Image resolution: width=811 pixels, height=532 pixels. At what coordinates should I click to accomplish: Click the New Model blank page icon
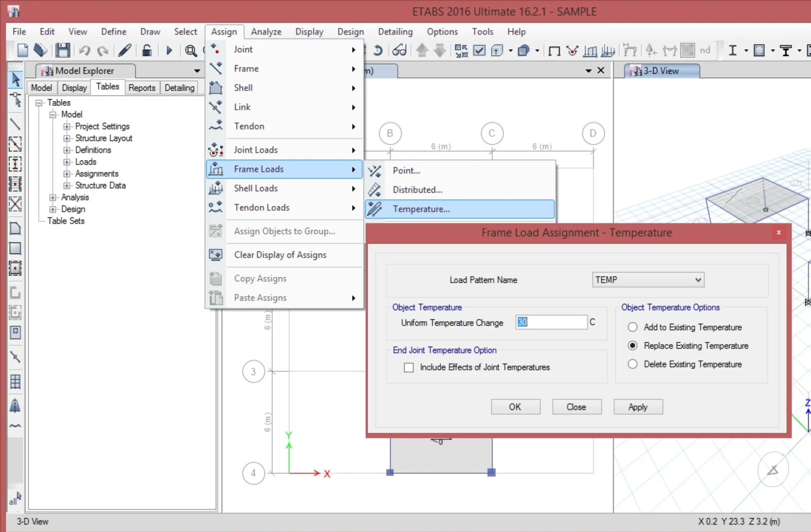pos(23,50)
